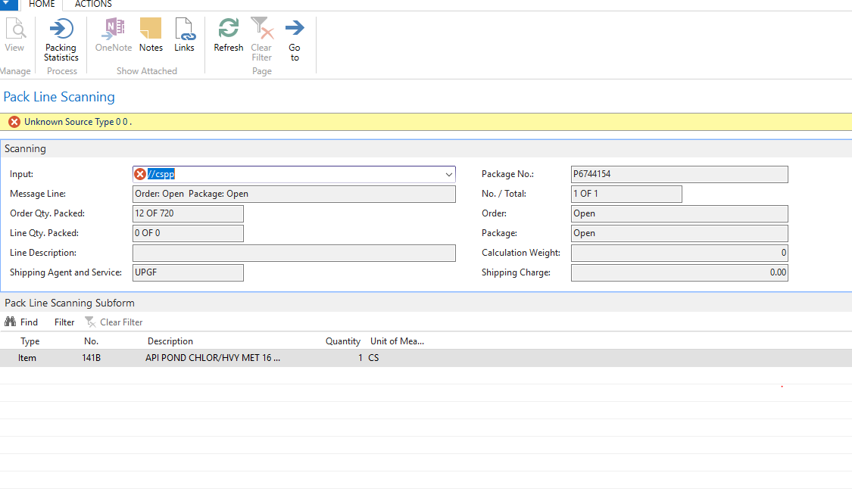Sort by the Description column header
Image resolution: width=852 pixels, height=504 pixels.
point(170,341)
